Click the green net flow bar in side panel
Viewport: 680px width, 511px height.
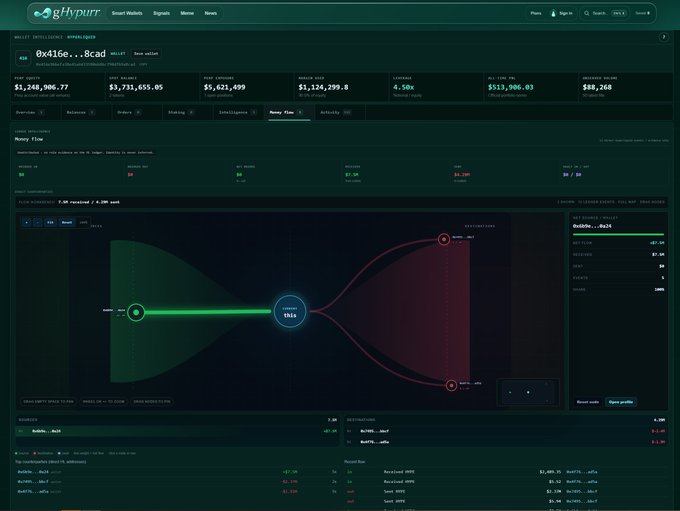618,234
